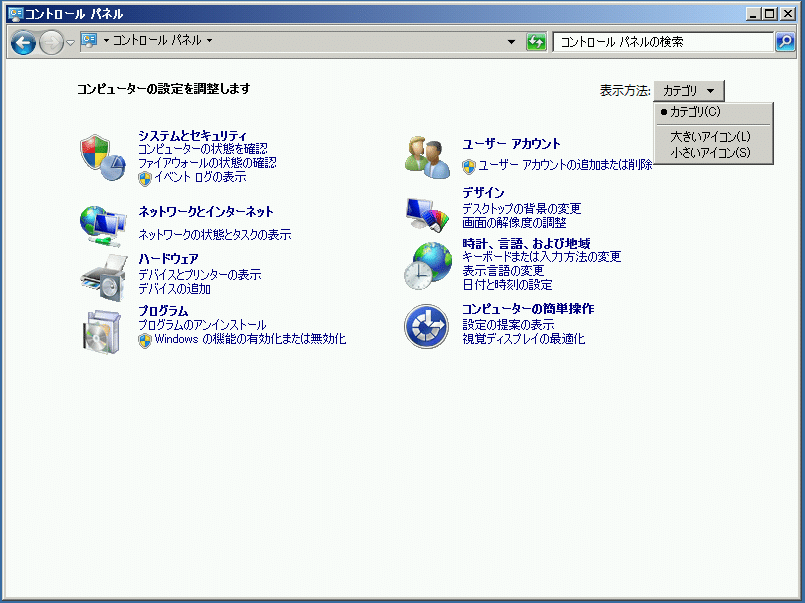Open デザイン category link
The height and width of the screenshot is (603, 805).
[x=483, y=193]
